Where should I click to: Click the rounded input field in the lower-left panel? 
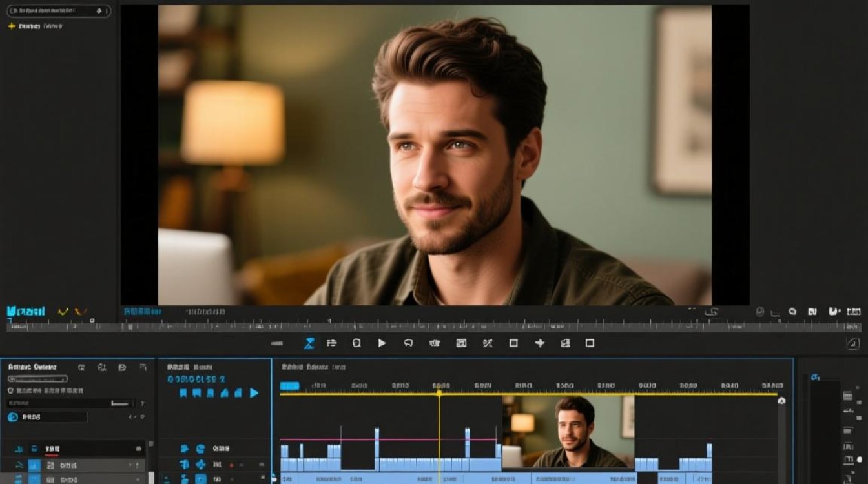tap(37, 379)
